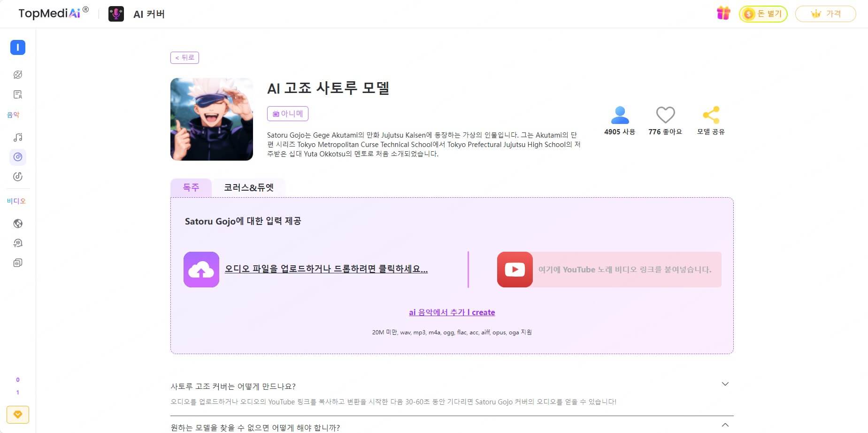Click the TopMediAi logo
The height and width of the screenshot is (433, 868).
(x=53, y=13)
